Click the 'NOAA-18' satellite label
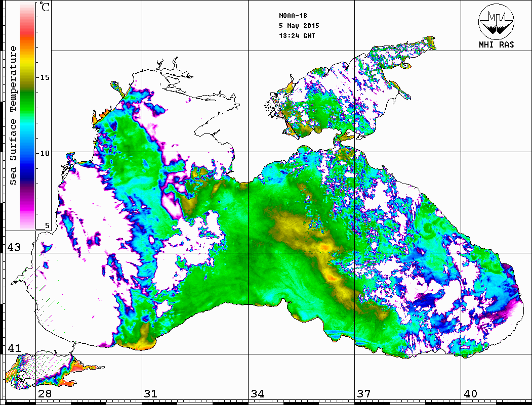The height and width of the screenshot is (405, 532). pyautogui.click(x=293, y=16)
